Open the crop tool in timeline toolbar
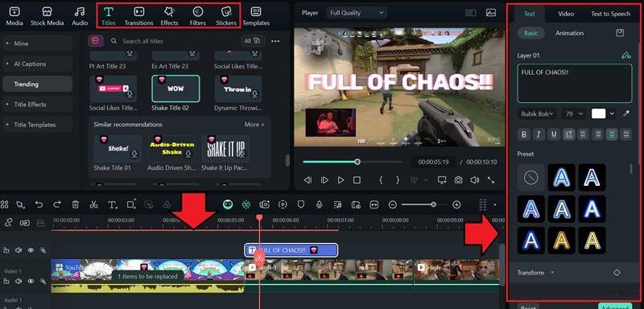 point(130,204)
